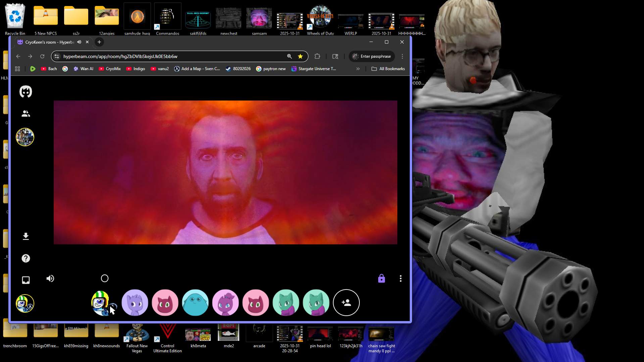
Task: Open the participants list icon in sidebar
Action: coord(26,114)
